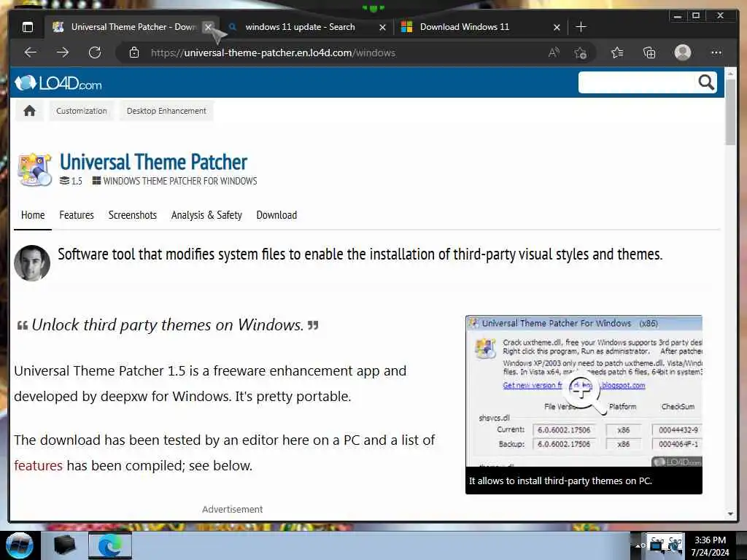Image resolution: width=747 pixels, height=560 pixels.
Task: Open the Analysis & Safety tab
Action: [206, 215]
